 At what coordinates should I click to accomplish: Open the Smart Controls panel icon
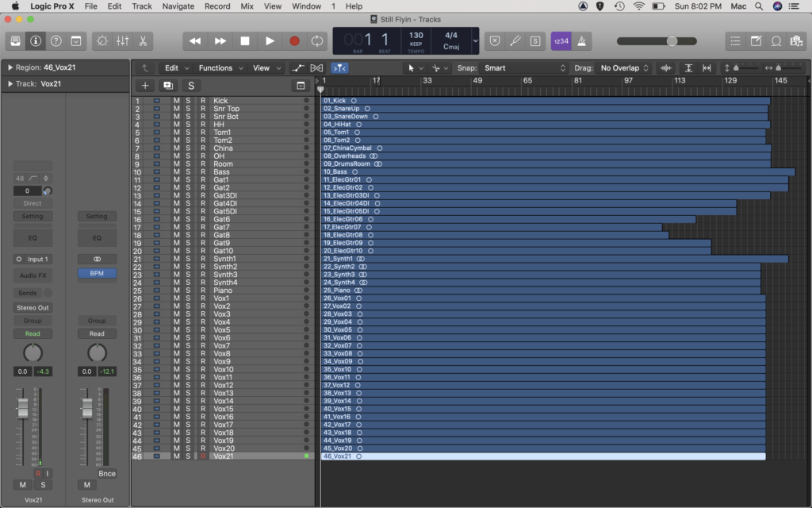click(x=101, y=41)
